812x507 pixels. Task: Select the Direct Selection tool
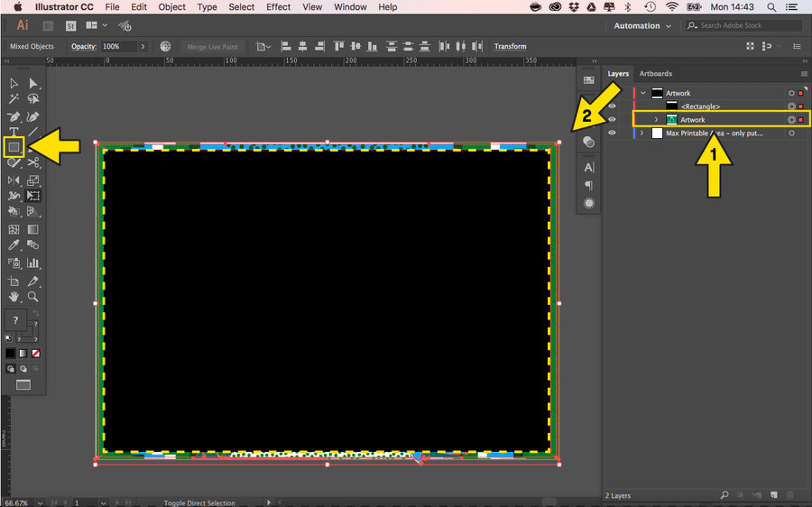(33, 83)
